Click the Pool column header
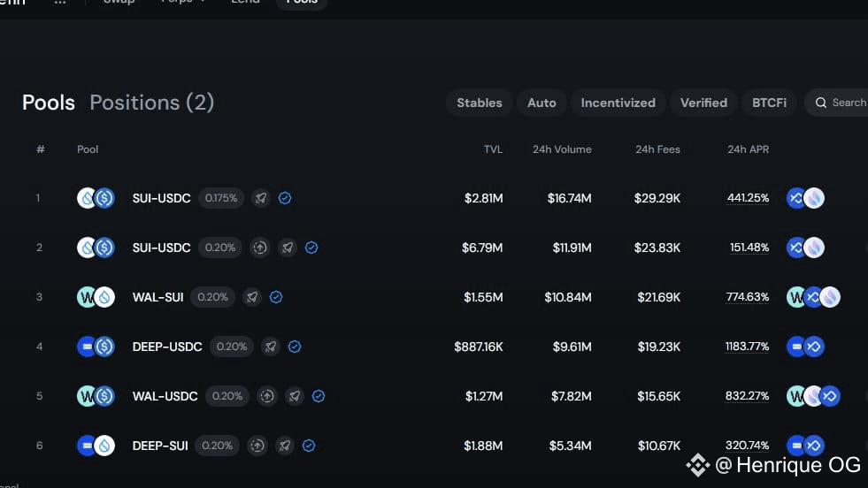Image resolution: width=868 pixels, height=488 pixels. pyautogui.click(x=88, y=149)
